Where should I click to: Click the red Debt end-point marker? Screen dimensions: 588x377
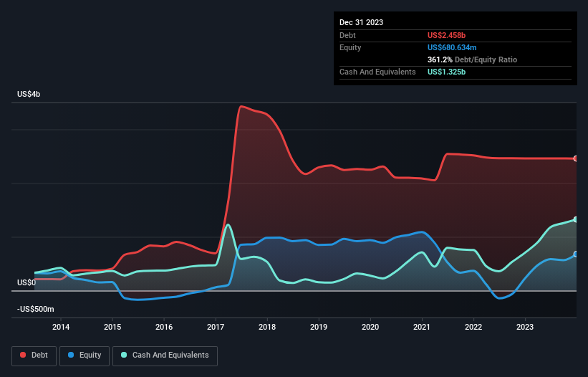[x=576, y=158]
